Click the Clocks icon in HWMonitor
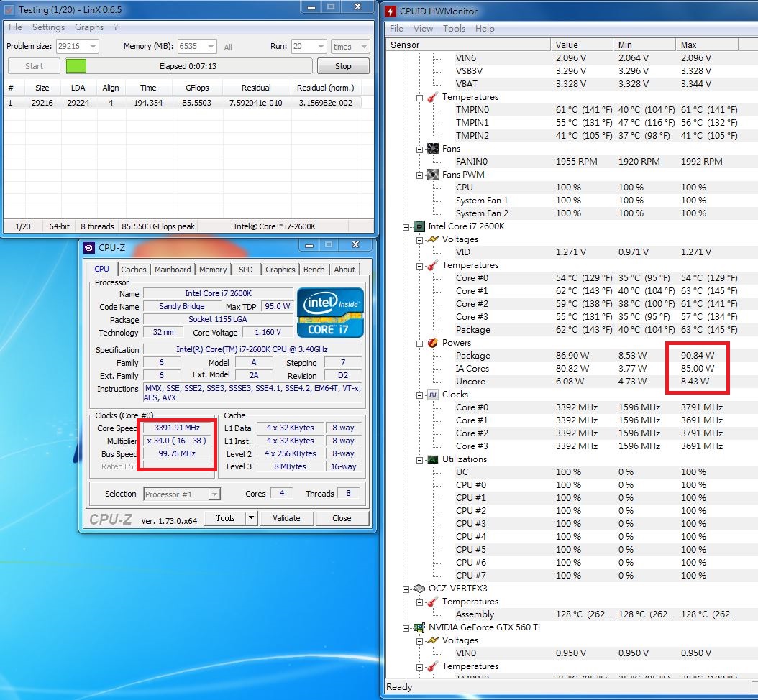 click(433, 395)
